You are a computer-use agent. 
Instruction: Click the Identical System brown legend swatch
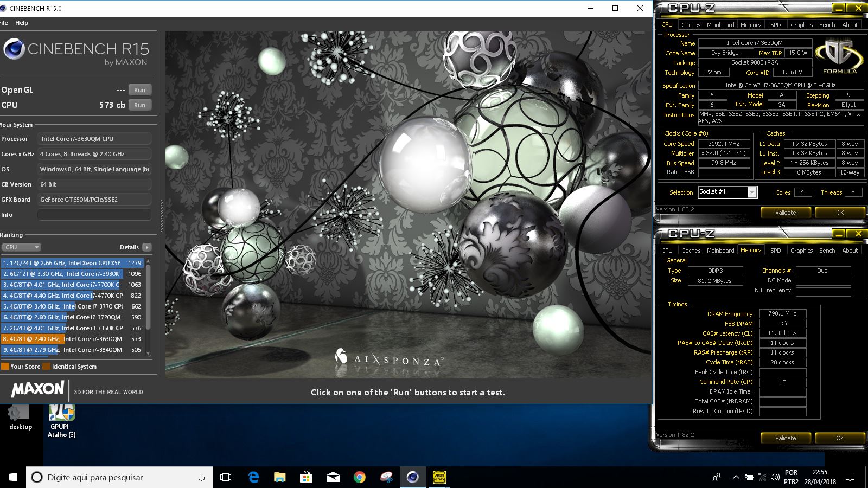pos(47,367)
